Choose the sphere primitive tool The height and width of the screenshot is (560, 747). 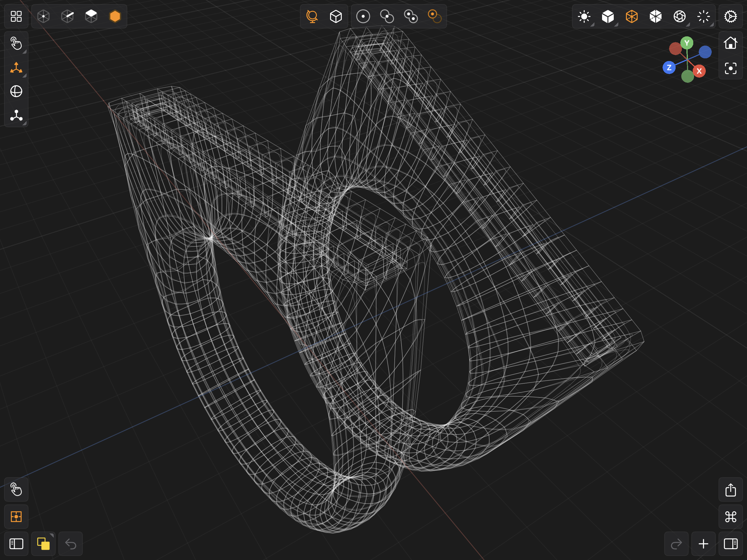pos(16,91)
